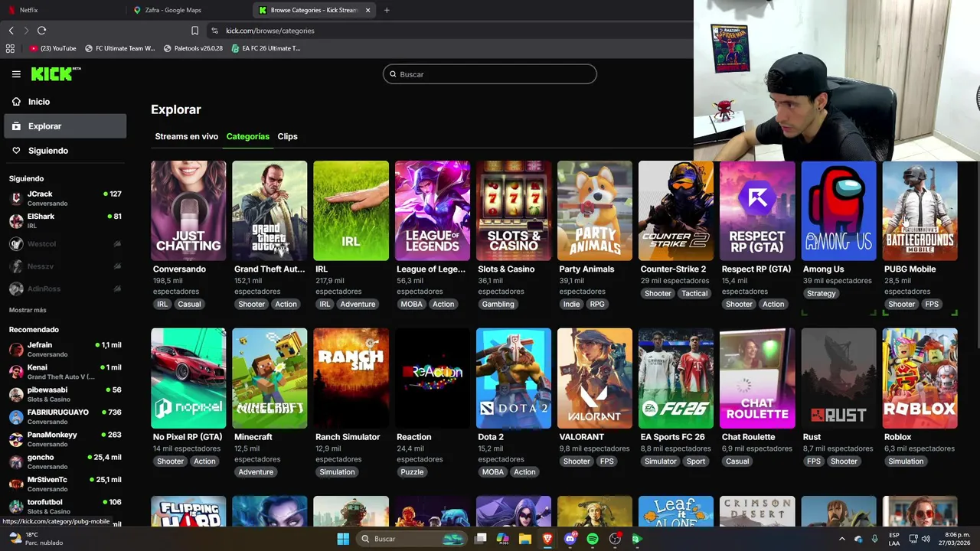Open Respect RP (GTA) category cover
Screen dimensions: 980x551
[x=757, y=210]
